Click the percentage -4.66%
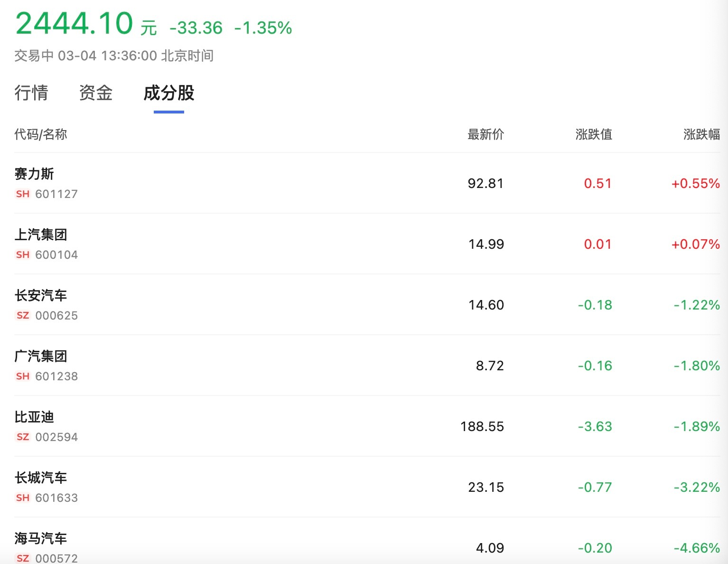728x564 pixels. [x=697, y=548]
